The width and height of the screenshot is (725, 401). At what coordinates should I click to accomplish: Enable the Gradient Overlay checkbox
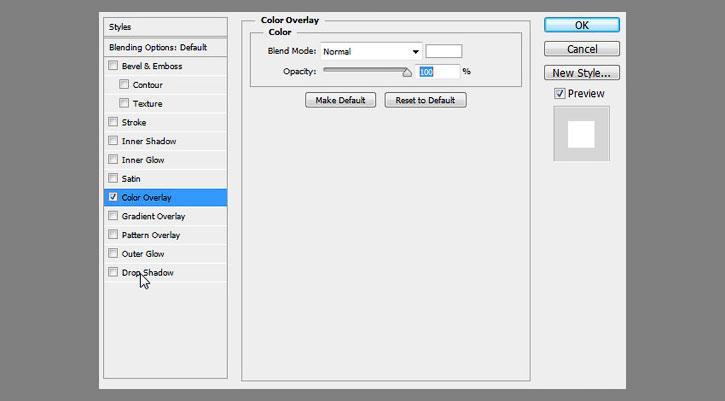click(x=113, y=216)
